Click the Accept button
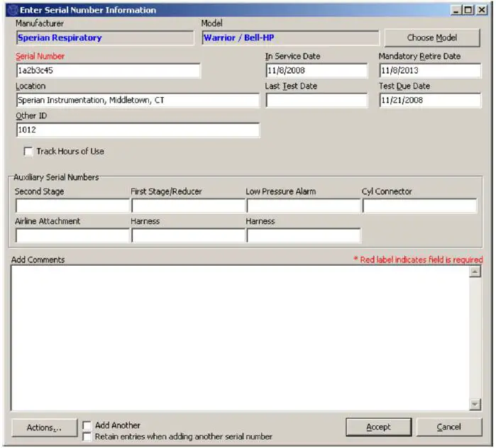Screen dimensions: 496x448 [379, 427]
